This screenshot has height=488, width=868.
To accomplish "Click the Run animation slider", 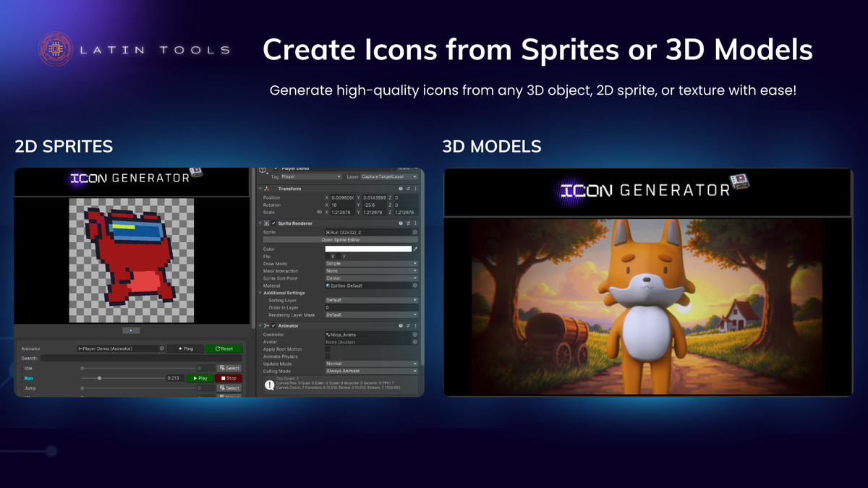I will click(x=122, y=378).
